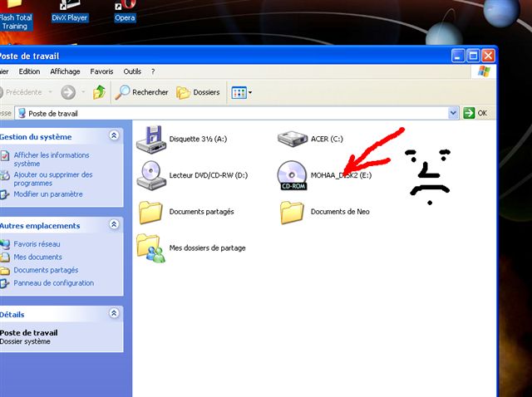Collapse the Gestion du système panel
The height and width of the screenshot is (397, 532).
114,135
